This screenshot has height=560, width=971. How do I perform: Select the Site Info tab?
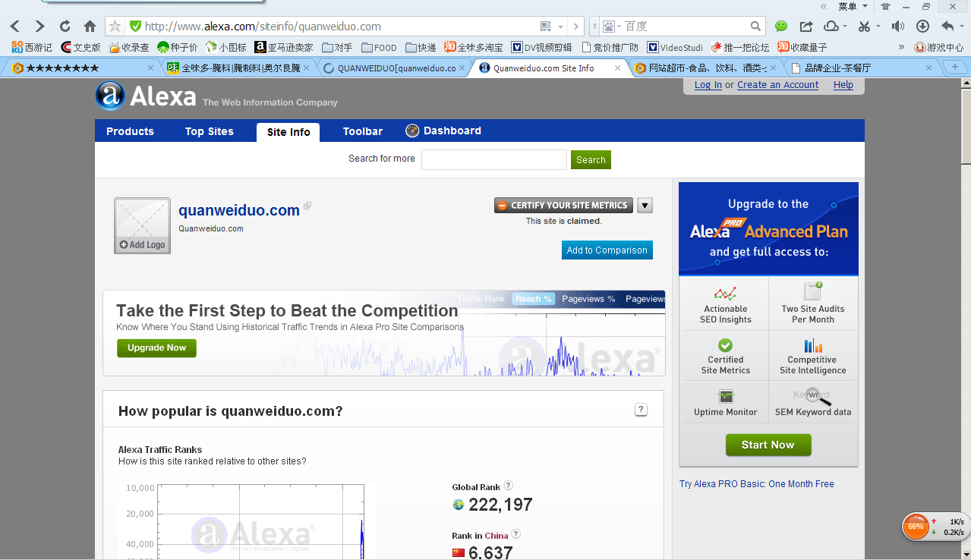tap(288, 132)
